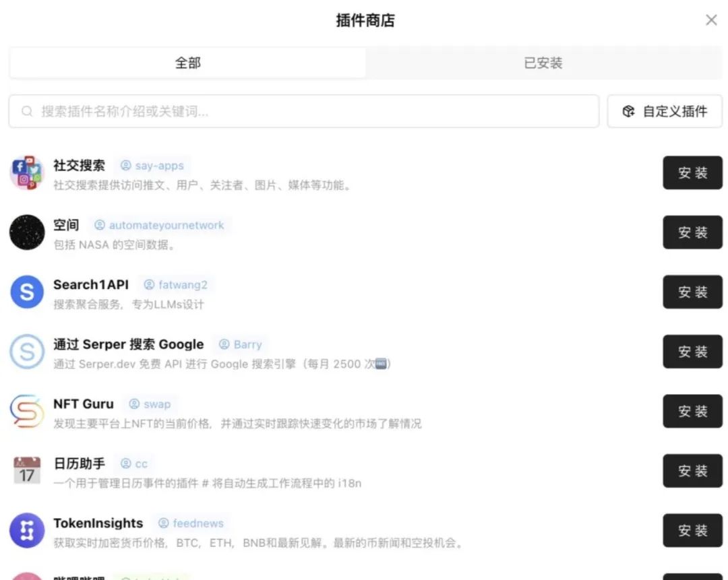Screen dimensions: 728x580
Task: Open author tag feednews
Action: 191,523
